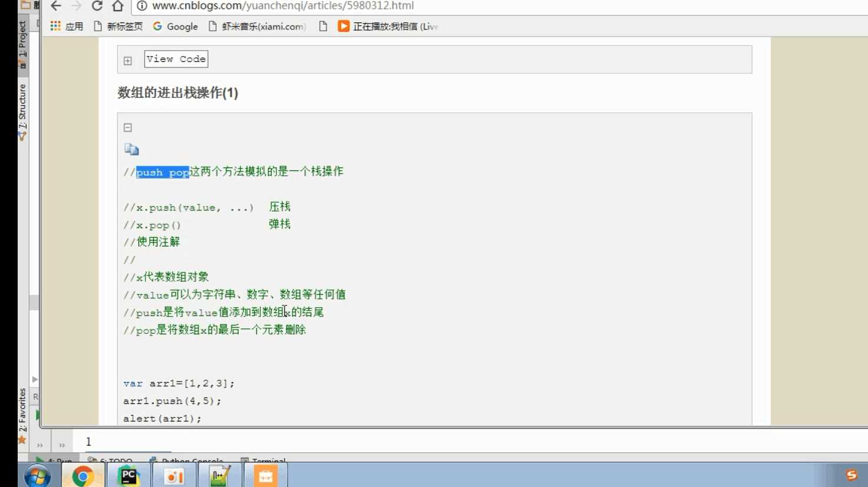Open the PyCharm Favorites tool window tab
Screen dimensions: 868x487
coord(22,411)
